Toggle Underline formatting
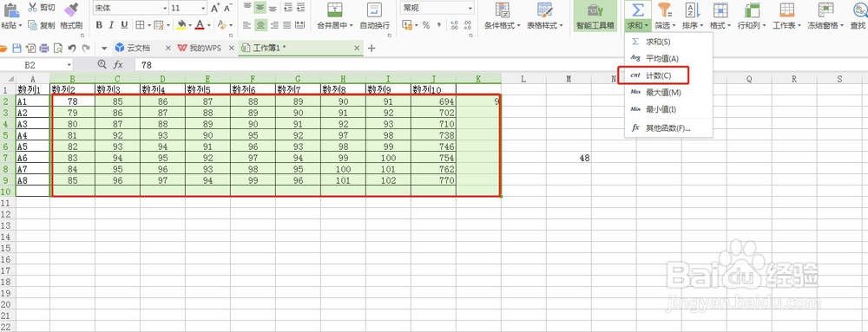This screenshot has height=332, width=868. tap(124, 25)
